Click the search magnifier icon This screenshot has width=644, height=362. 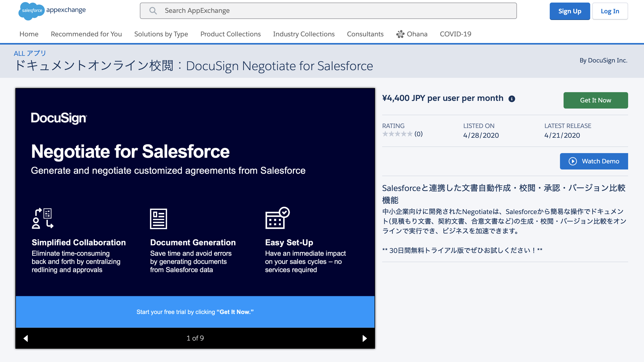(x=153, y=11)
